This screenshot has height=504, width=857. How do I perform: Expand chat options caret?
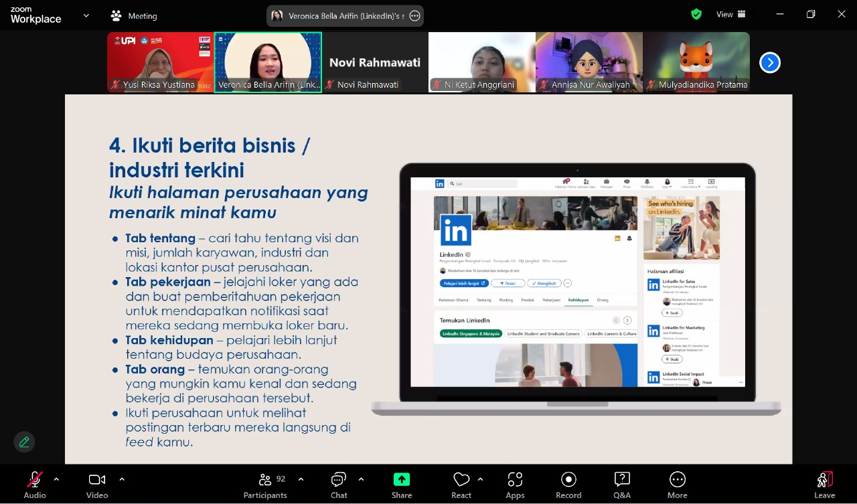362,479
